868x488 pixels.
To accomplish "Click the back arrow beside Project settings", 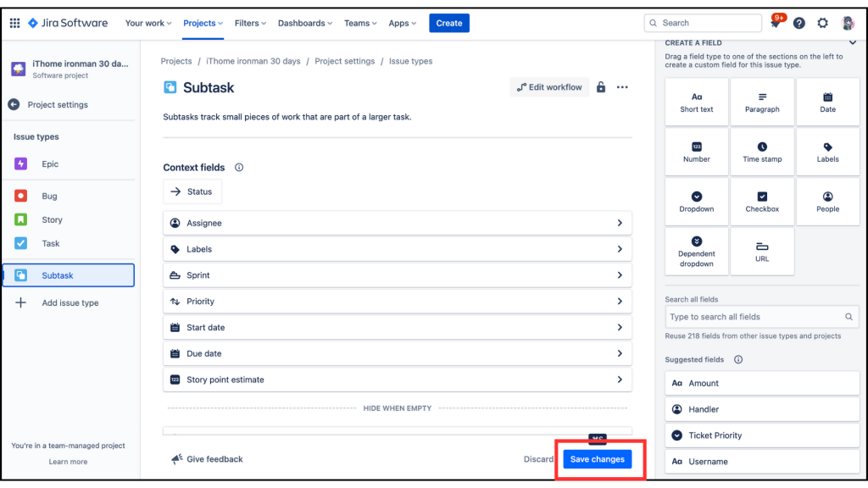I will (14, 104).
